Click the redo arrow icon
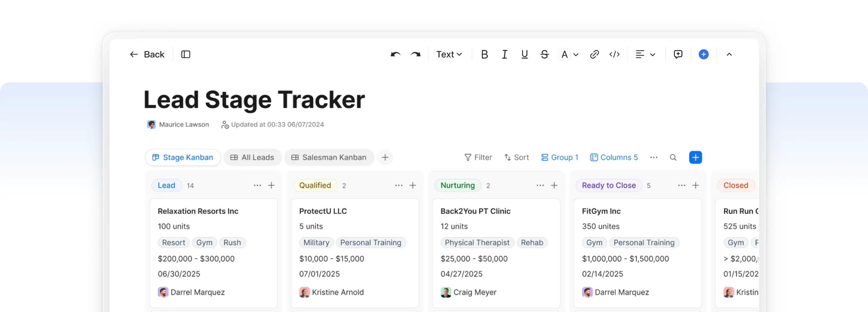This screenshot has height=312, width=868. click(416, 54)
